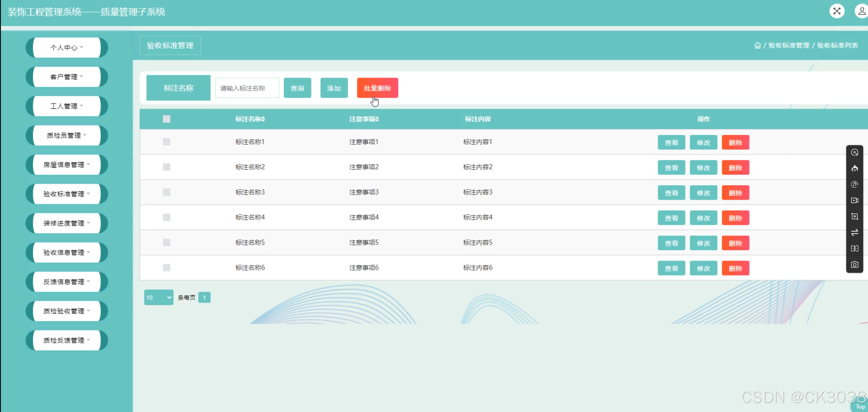Image resolution: width=868 pixels, height=412 pixels.
Task: Check the checkbox for 标注名称4 row
Action: point(166,217)
